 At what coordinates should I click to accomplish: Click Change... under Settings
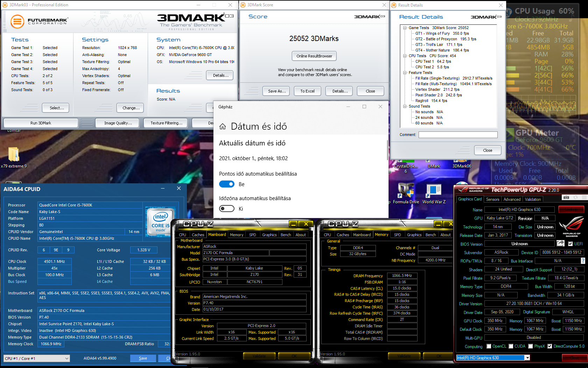pos(130,108)
